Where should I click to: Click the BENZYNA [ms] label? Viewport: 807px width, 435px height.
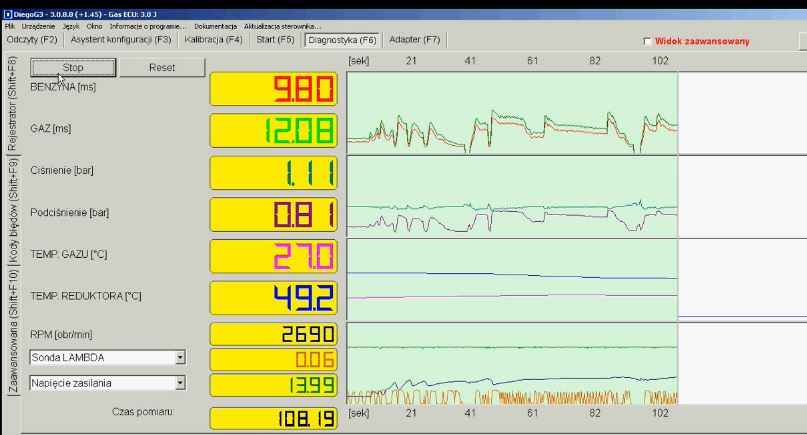point(63,87)
